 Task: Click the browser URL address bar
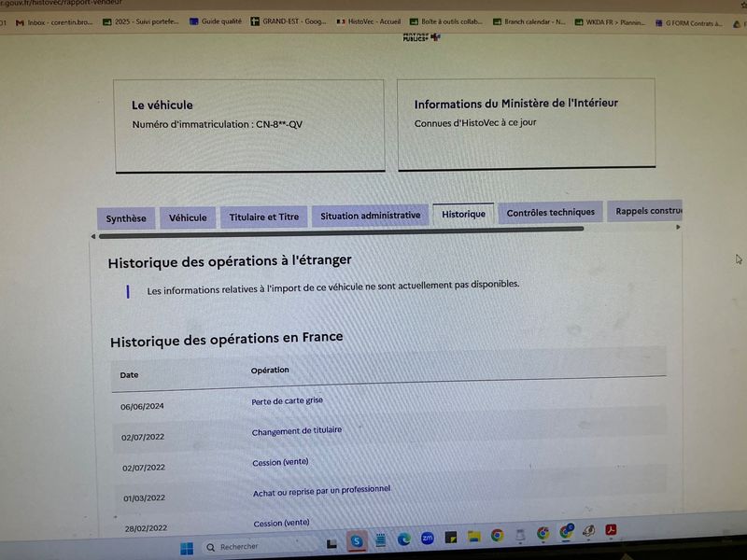tap(61, 3)
